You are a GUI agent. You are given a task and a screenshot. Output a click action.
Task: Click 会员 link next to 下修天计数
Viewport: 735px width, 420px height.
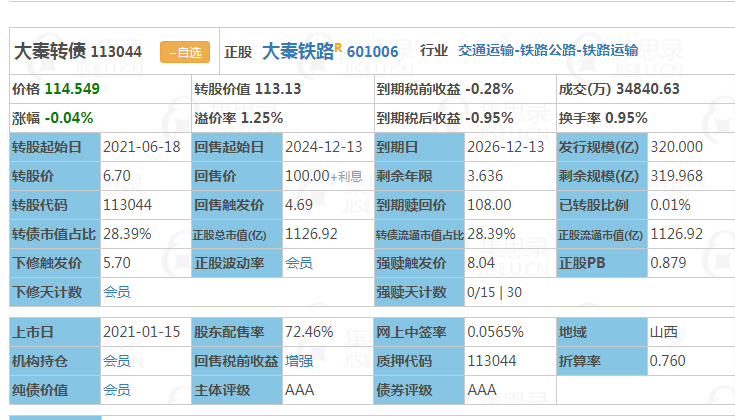point(117,292)
